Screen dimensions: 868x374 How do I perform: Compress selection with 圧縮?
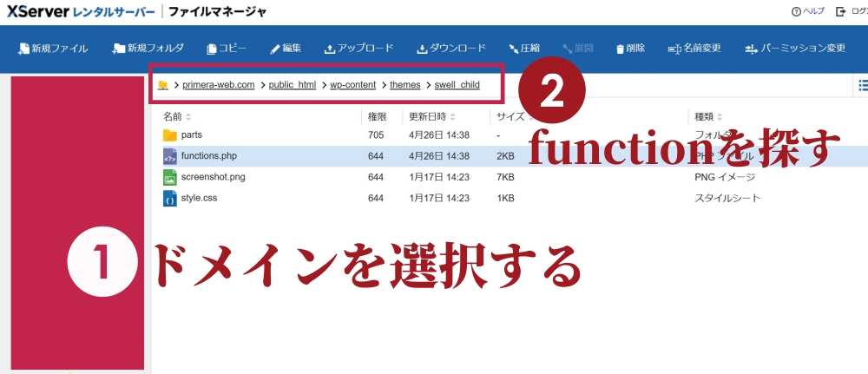point(523,49)
